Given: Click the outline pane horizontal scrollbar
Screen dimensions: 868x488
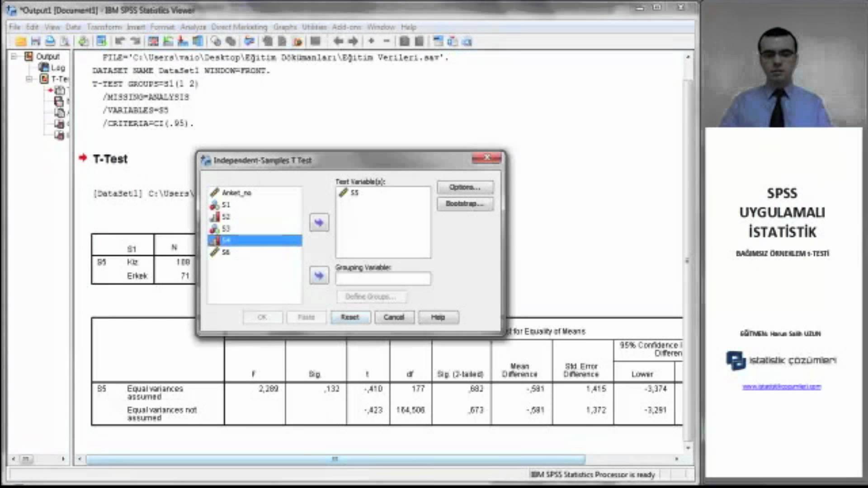Looking at the screenshot, I should (26, 459).
